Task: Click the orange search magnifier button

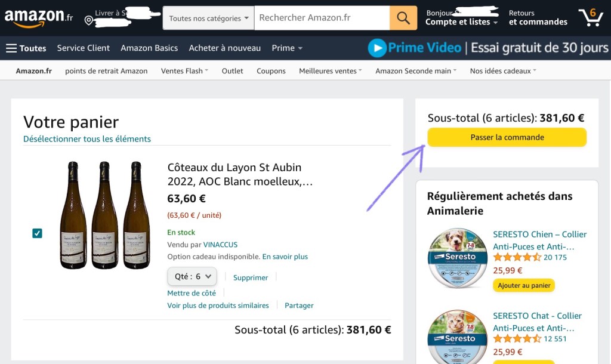Action: (x=403, y=18)
